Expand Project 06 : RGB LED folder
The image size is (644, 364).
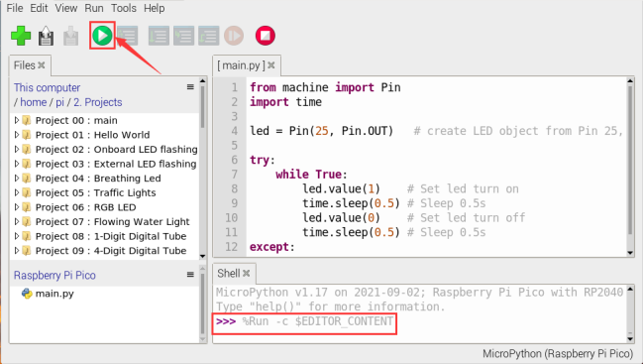coord(17,207)
